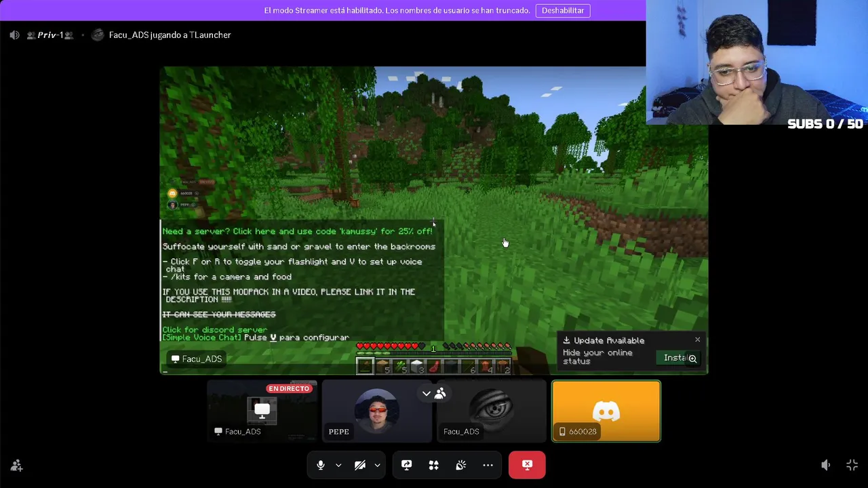Adjust volume with the speaker icon

[825, 465]
